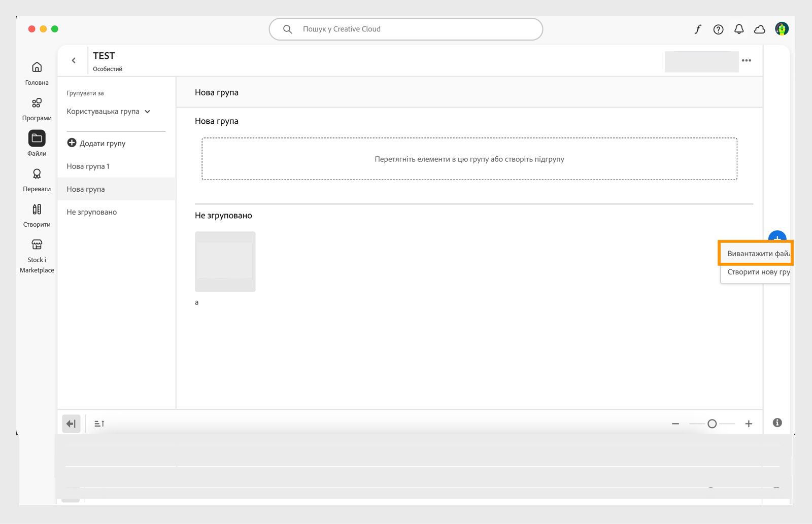This screenshot has width=812, height=524.
Task: Open the Переваги sidebar icon
Action: click(37, 174)
